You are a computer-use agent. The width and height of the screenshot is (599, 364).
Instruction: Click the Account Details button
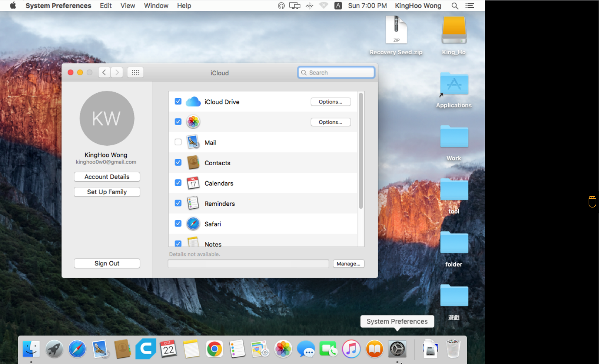[107, 177]
